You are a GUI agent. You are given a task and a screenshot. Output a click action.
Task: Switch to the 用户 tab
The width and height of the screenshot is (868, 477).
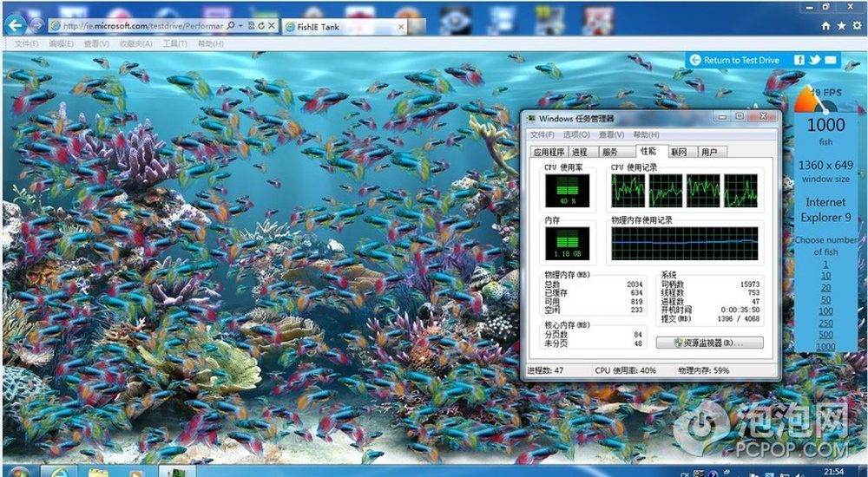click(712, 152)
